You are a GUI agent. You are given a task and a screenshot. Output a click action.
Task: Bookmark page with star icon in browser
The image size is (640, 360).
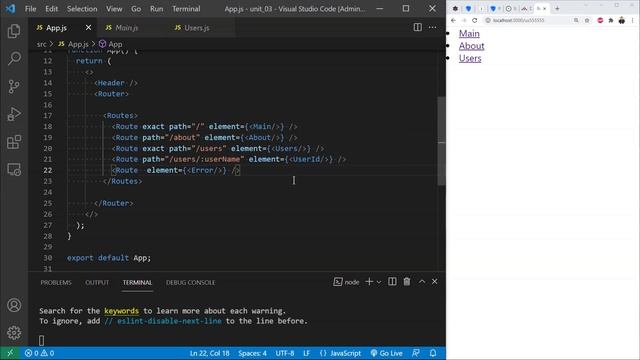[587, 20]
